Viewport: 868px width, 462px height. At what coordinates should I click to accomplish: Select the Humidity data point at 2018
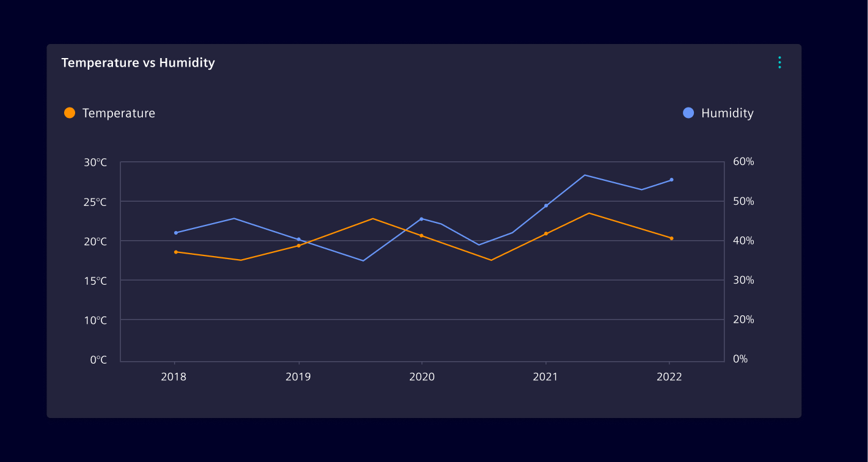point(176,233)
